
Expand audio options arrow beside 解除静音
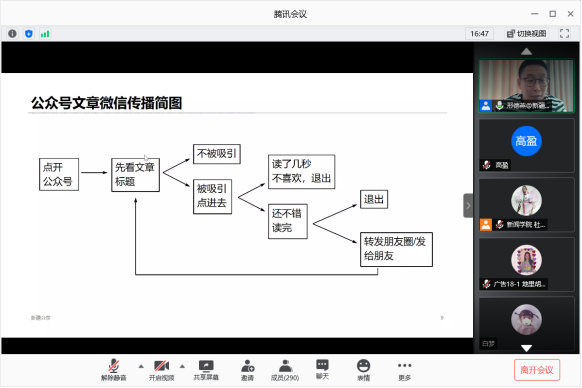(141, 366)
